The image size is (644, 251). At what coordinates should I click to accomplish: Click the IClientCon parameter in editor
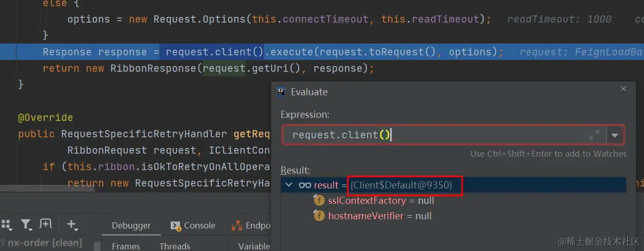click(239, 151)
